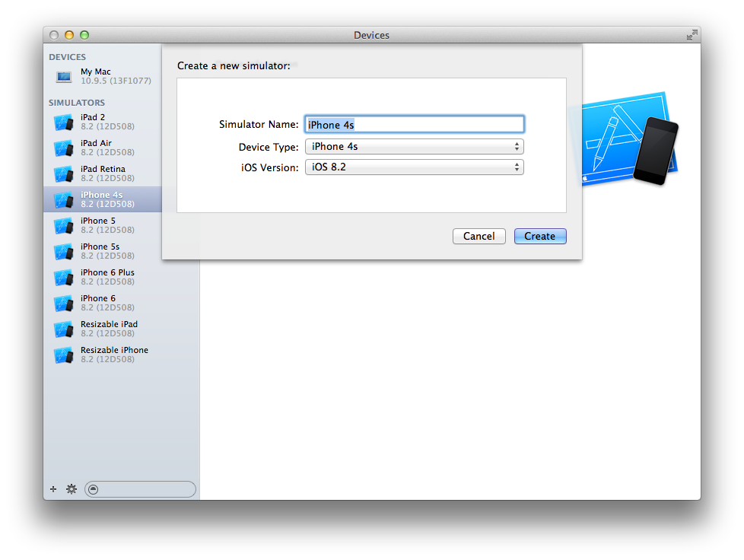Viewport: 744px width, 560px height.
Task: Click the Resizable iPad simulator icon
Action: pyautogui.click(x=64, y=329)
